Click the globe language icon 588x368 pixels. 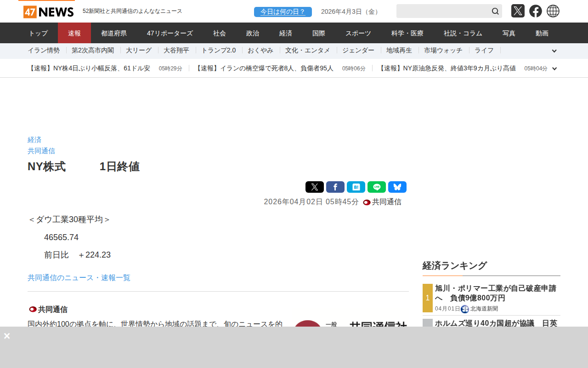pyautogui.click(x=553, y=11)
